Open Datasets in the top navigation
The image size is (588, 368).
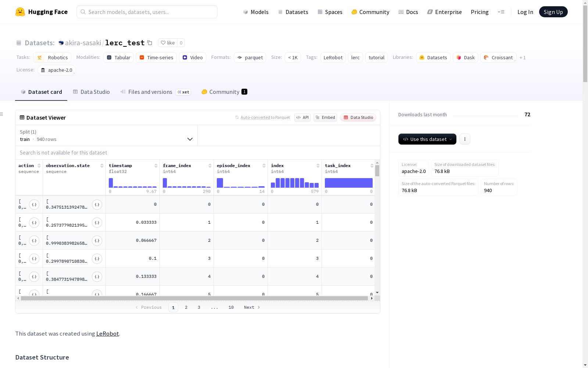293,12
